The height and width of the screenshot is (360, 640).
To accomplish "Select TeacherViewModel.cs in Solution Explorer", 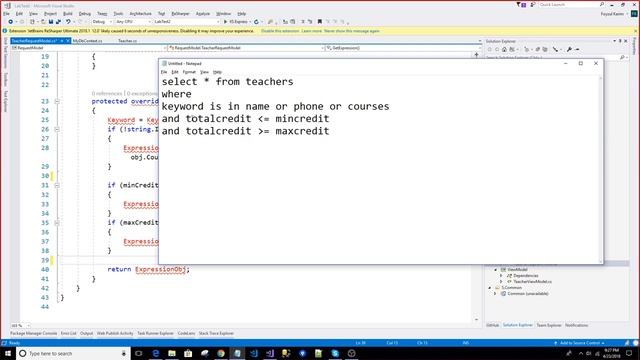I will (x=532, y=282).
